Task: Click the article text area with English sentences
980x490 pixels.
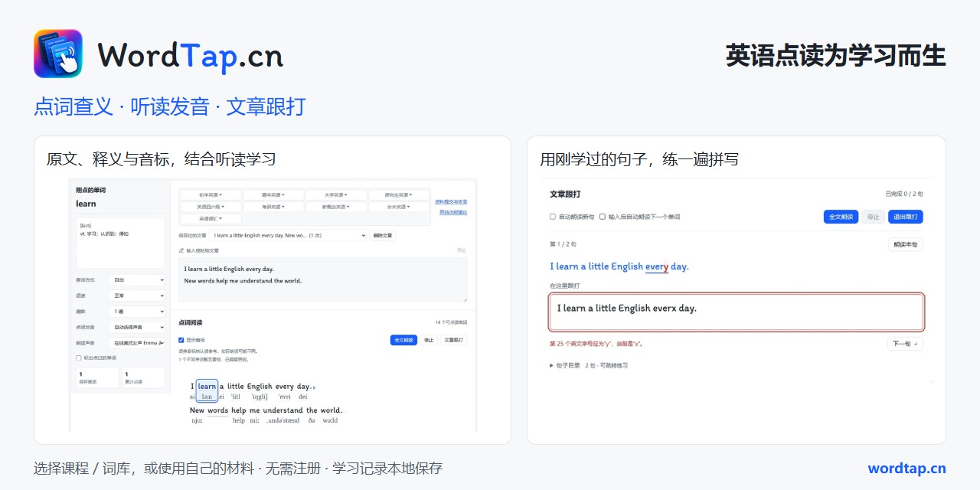Action: pyautogui.click(x=322, y=279)
